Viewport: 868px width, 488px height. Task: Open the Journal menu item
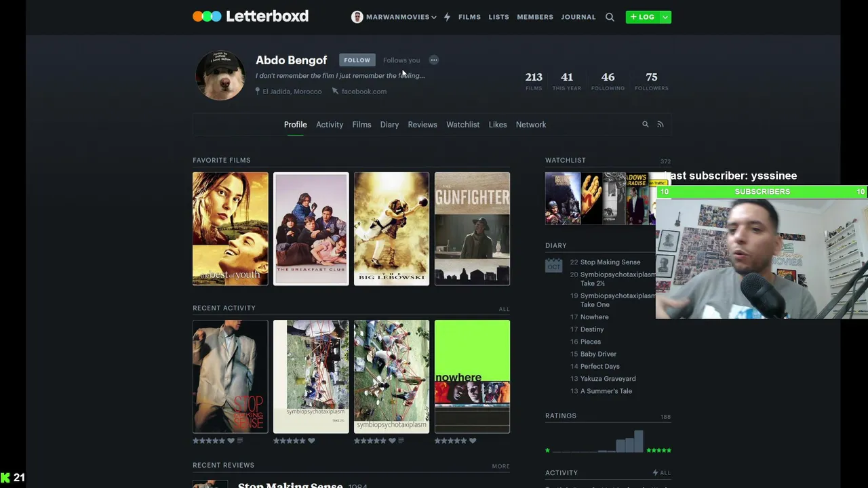pos(578,17)
